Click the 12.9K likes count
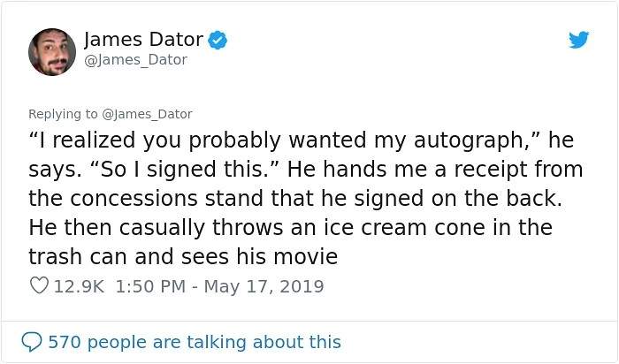Image resolution: width=619 pixels, height=364 pixels. [78, 286]
